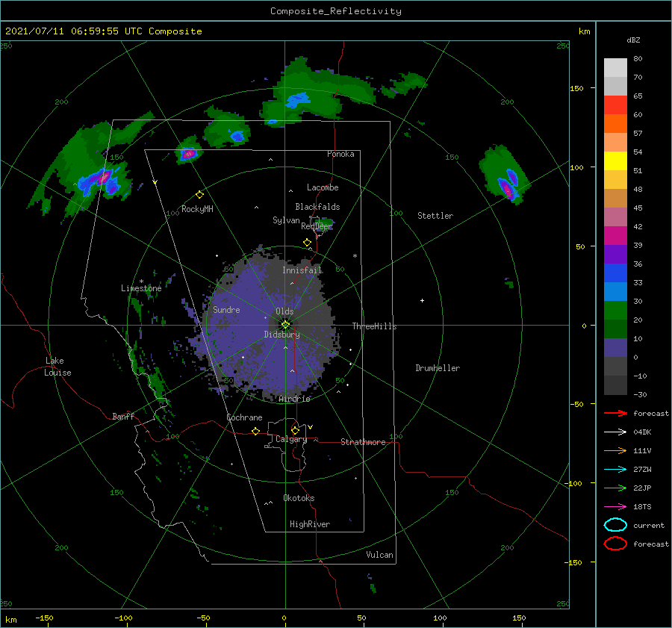Image resolution: width=672 pixels, height=628 pixels.
Task: Select the 39 dBZ magenta color swatch
Action: click(615, 235)
